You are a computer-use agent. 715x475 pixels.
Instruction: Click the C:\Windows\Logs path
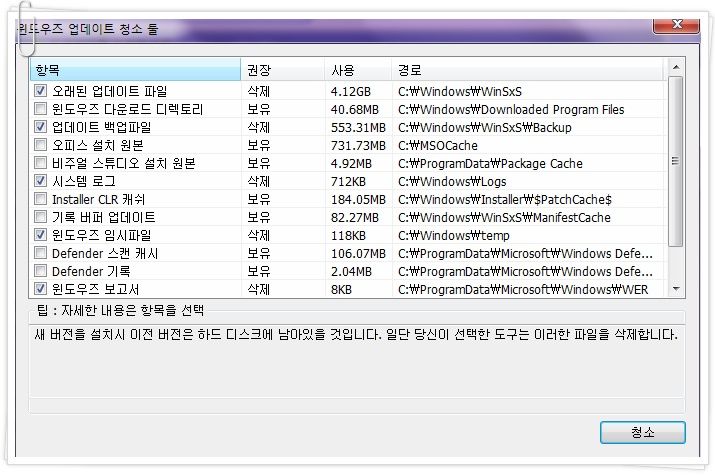click(452, 181)
